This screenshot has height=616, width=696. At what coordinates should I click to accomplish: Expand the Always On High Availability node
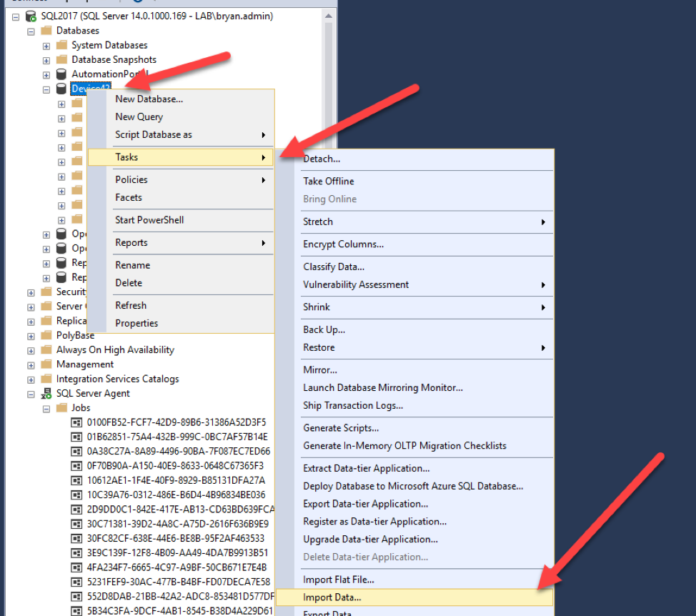click(x=31, y=350)
